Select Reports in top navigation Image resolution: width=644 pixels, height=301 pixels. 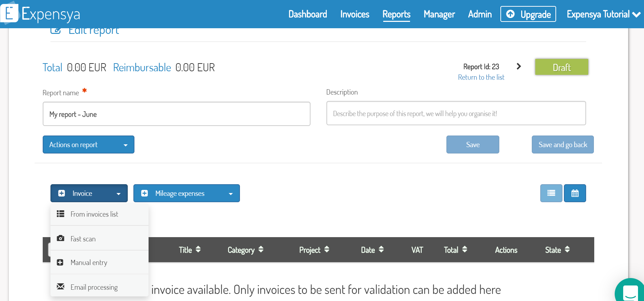[x=396, y=14]
